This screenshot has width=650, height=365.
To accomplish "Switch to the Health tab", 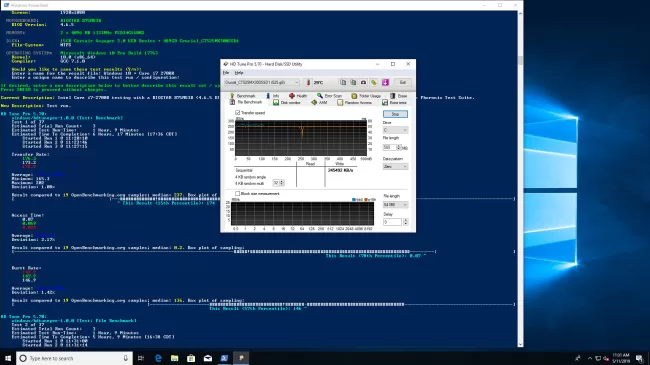I will pyautogui.click(x=298, y=96).
